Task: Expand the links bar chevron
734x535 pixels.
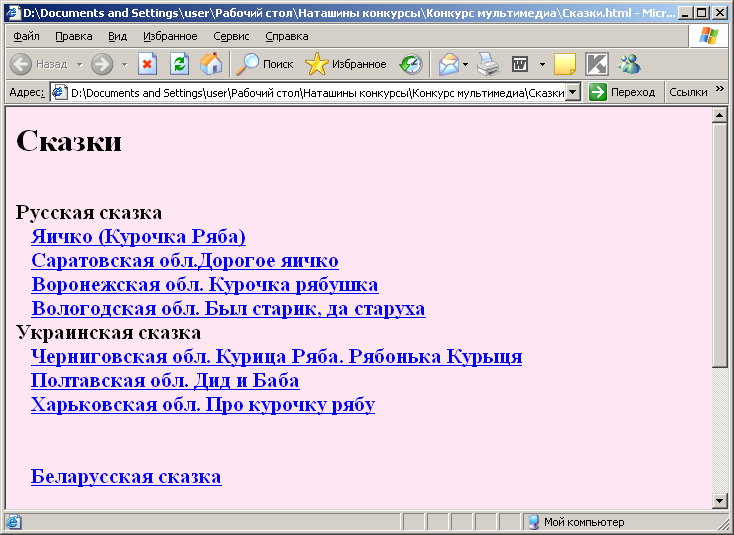Action: tap(719, 88)
